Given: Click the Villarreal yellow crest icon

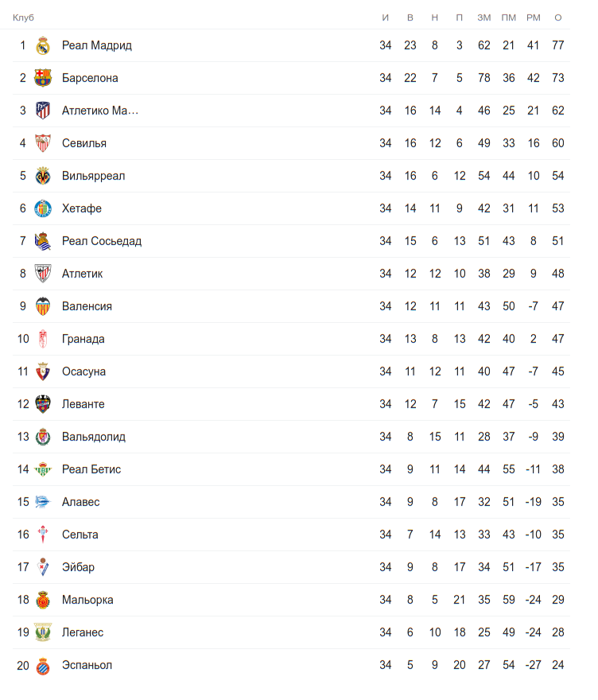Looking at the screenshot, I should pyautogui.click(x=43, y=176).
